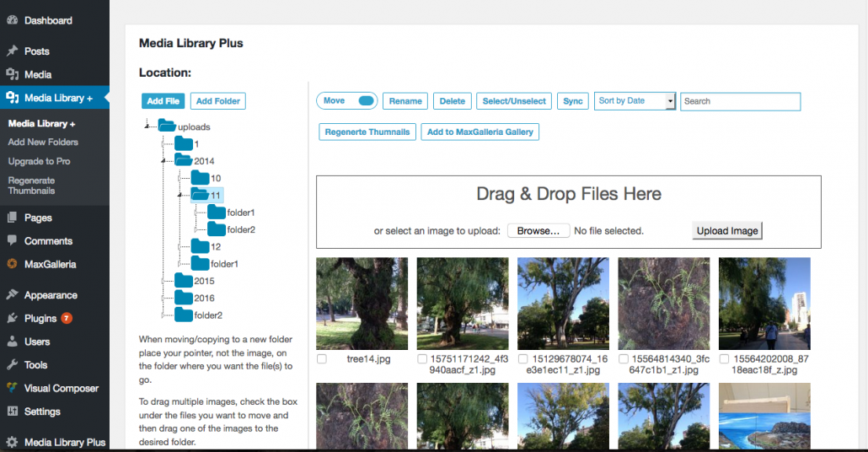The height and width of the screenshot is (452, 868).
Task: Select the uploads folder icon
Action: pos(167,126)
